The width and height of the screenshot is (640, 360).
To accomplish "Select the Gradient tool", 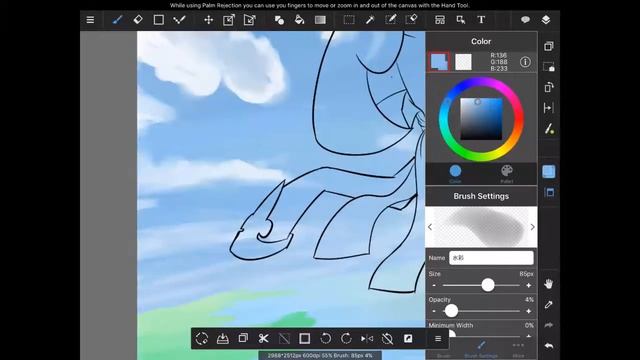I will (320, 20).
